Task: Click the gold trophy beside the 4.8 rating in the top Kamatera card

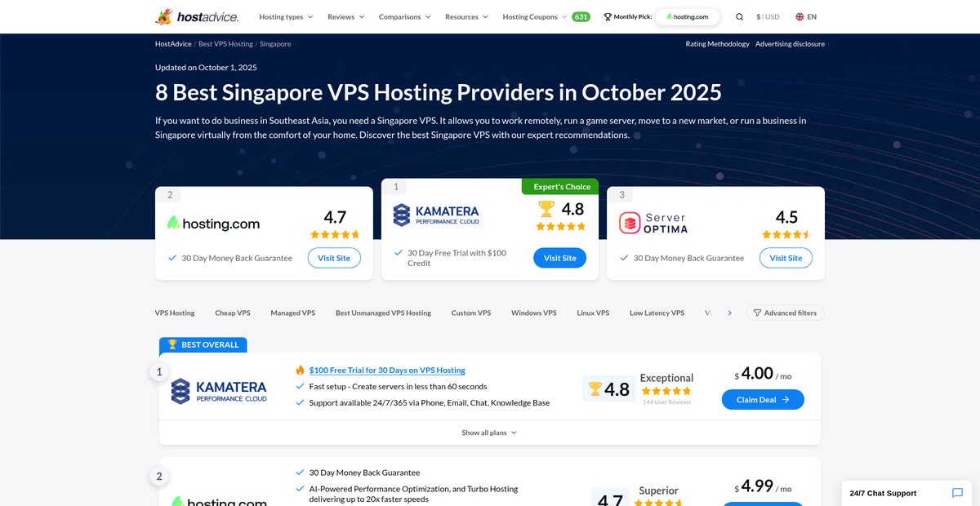Action: (546, 209)
